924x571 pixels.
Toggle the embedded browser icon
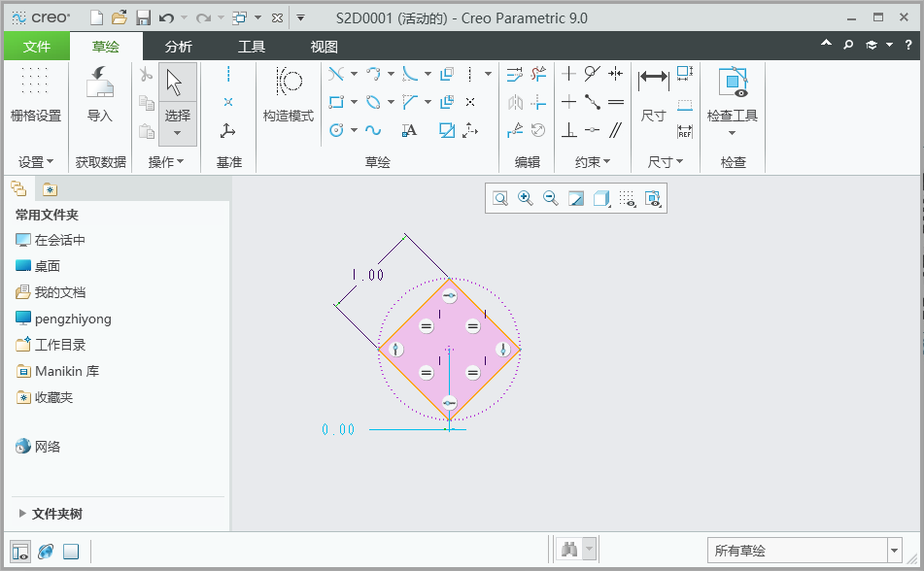click(x=46, y=552)
